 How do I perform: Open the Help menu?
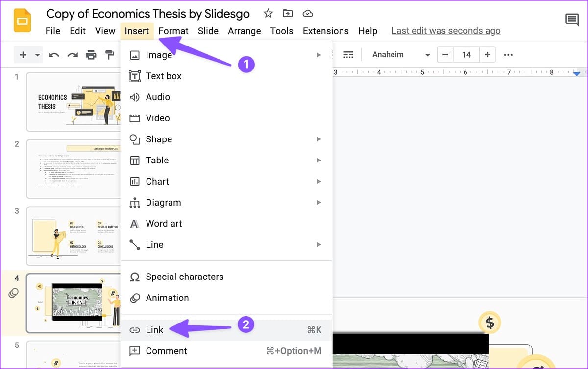tap(367, 31)
